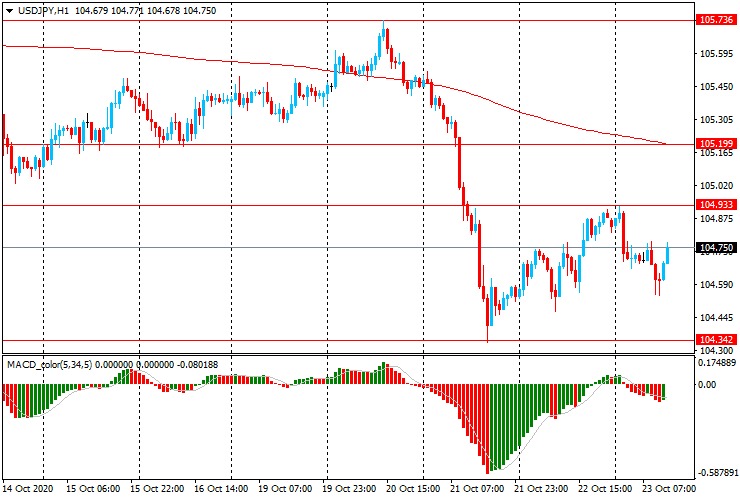Click the current price label 104.750

(x=716, y=248)
